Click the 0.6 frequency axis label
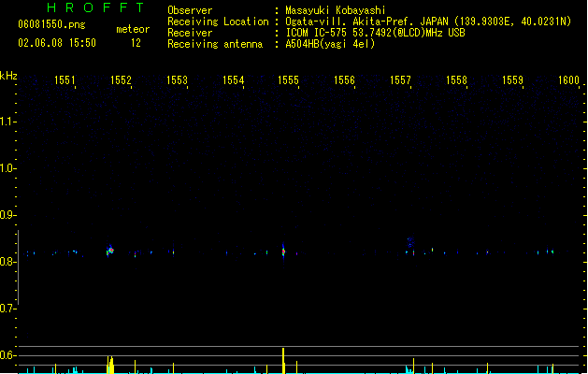The image size is (588, 374). tap(7, 355)
